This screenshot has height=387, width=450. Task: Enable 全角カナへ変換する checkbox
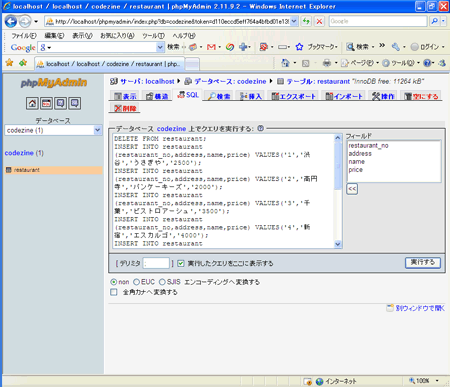(114, 292)
